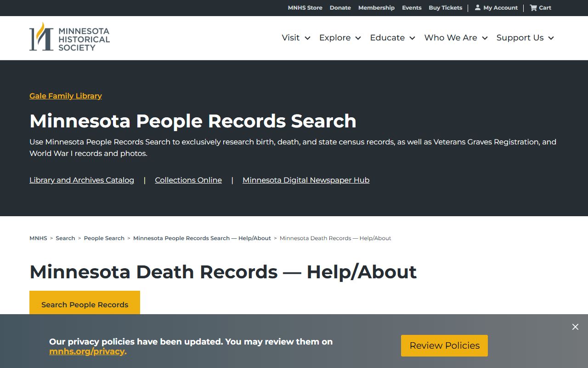This screenshot has width=588, height=368.
Task: Open the Who We Are item
Action: click(x=451, y=38)
